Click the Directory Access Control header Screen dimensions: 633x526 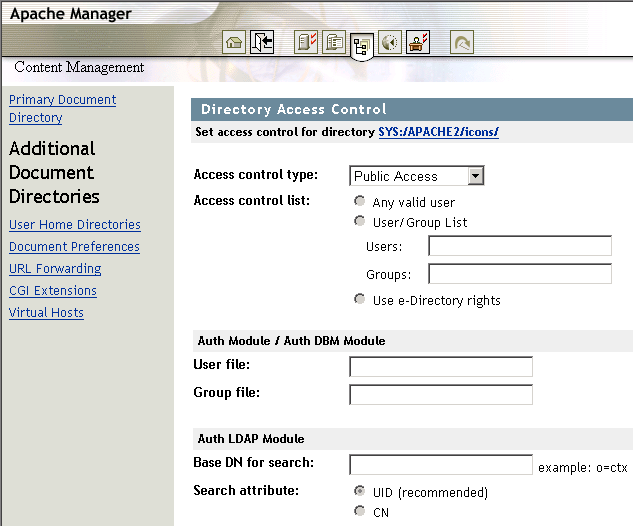(x=294, y=109)
